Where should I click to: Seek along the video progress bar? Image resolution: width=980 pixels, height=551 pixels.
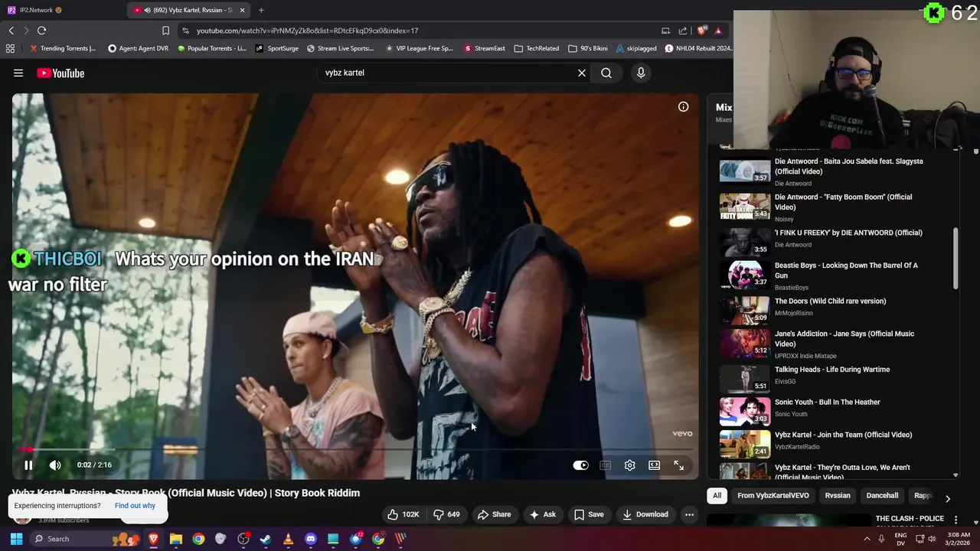pyautogui.click(x=355, y=450)
